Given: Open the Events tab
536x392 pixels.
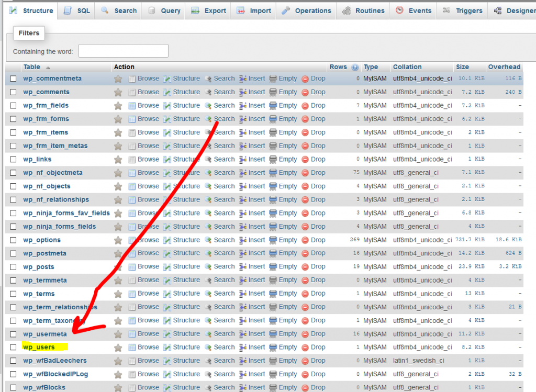Looking at the screenshot, I should point(414,10).
